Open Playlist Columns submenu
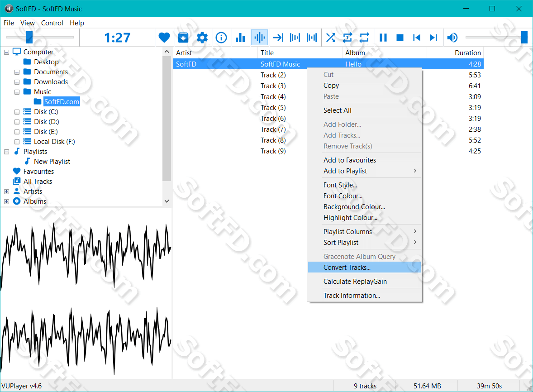533x392 pixels. [x=364, y=231]
